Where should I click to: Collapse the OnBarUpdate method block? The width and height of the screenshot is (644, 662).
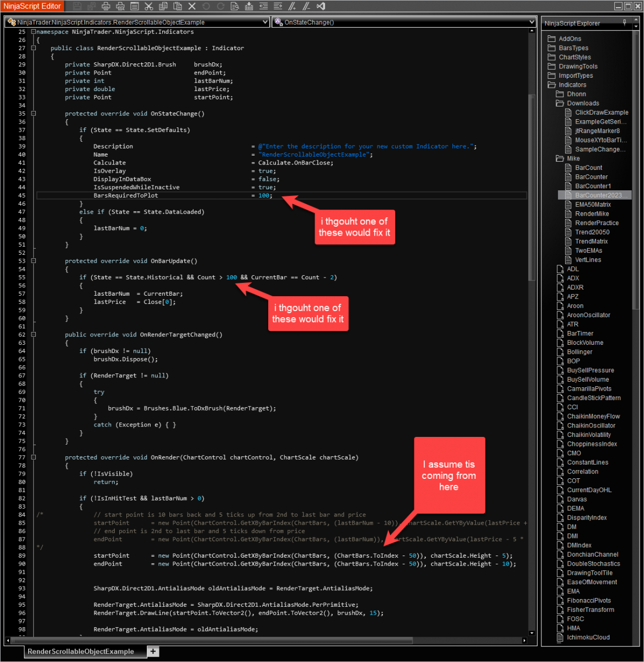(x=34, y=261)
